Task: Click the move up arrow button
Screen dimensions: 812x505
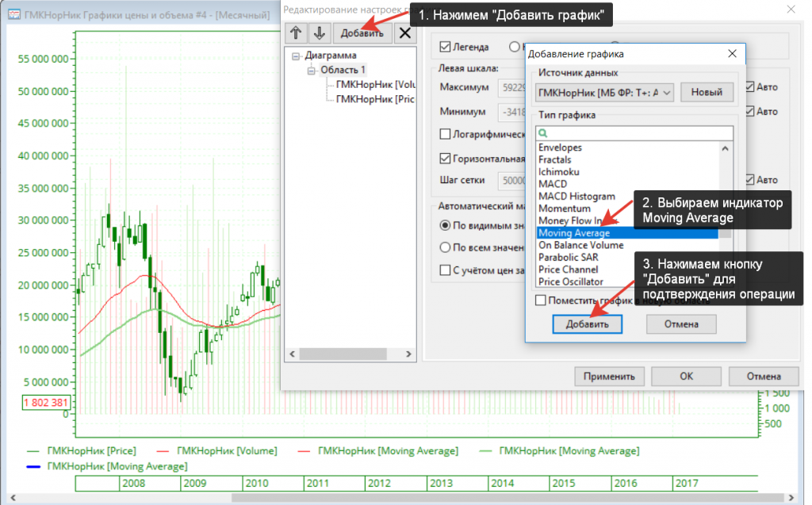Action: (297, 33)
